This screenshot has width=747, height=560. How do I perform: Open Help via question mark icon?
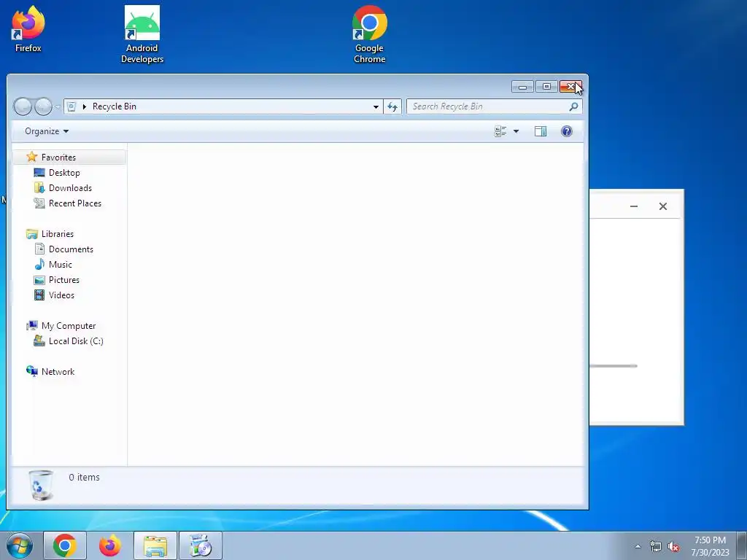566,131
